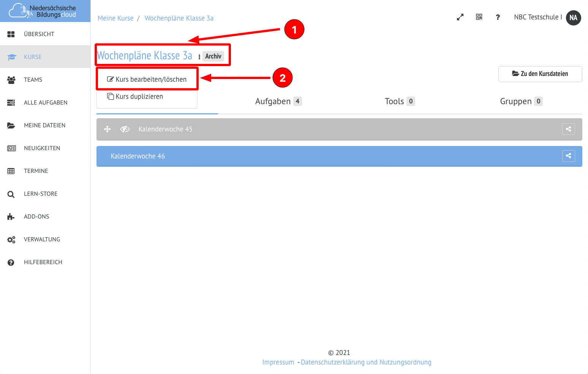Open the NA user avatar menu
This screenshot has height=374, width=588.
[573, 17]
